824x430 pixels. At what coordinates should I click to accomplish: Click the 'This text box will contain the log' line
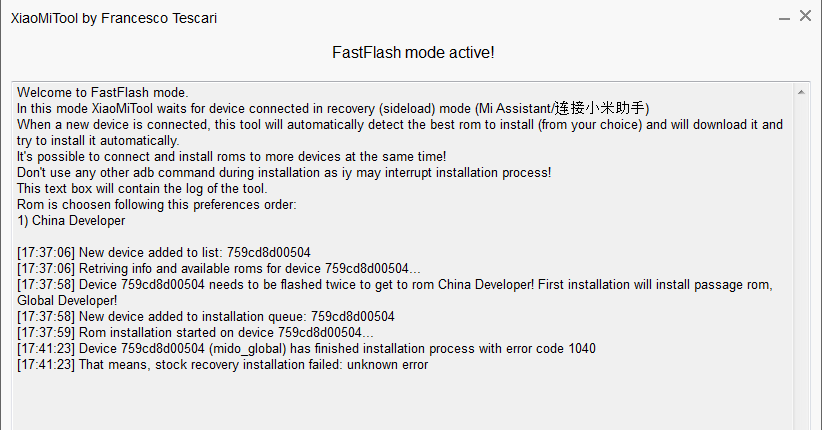[x=142, y=189]
